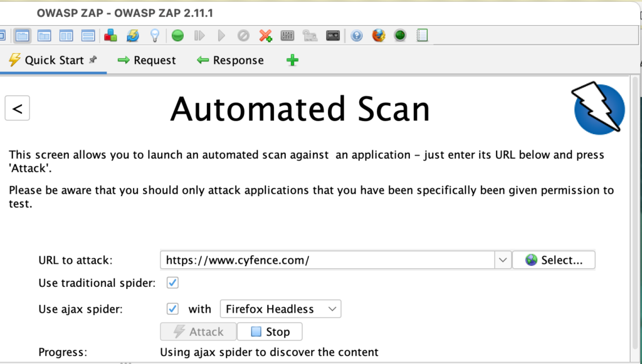Add custom HTTP breakpoint red X icon
The width and height of the screenshot is (642, 364).
click(x=266, y=36)
